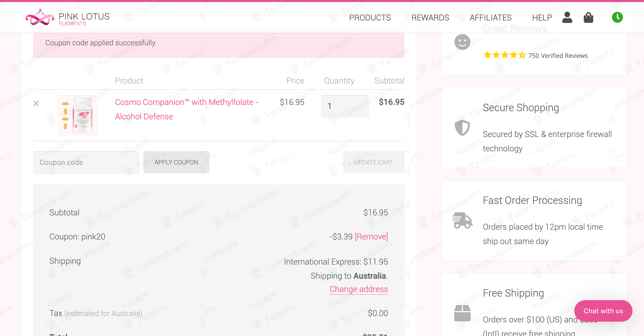Click the International Express: $11.95 shipping text
The width and height of the screenshot is (644, 336).
click(336, 261)
